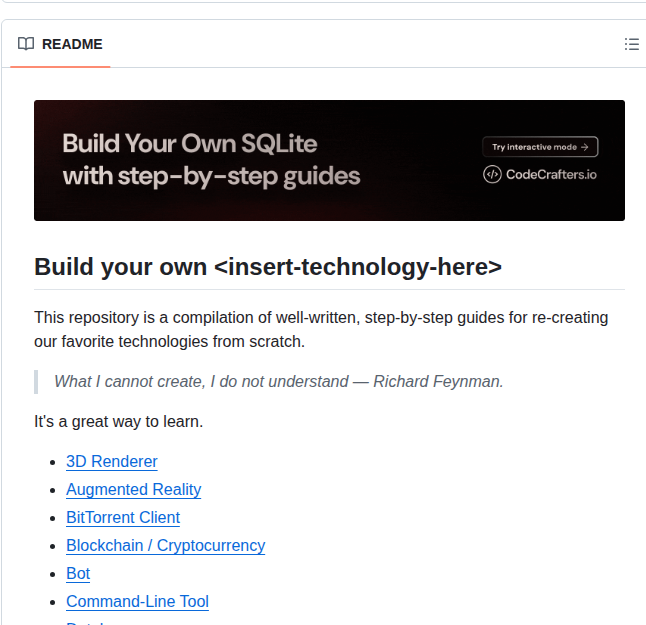Select the README tab
The height and width of the screenshot is (625, 646).
coord(60,44)
